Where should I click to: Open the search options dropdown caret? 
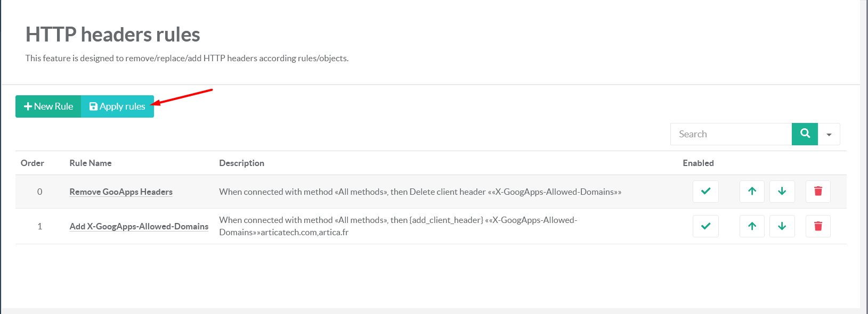pyautogui.click(x=829, y=135)
